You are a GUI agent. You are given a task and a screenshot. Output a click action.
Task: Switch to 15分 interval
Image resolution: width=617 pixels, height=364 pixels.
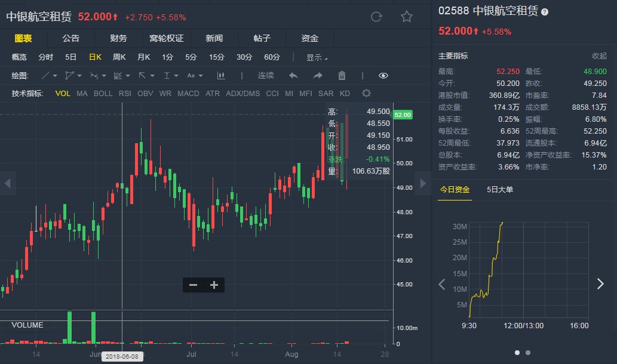[216, 57]
